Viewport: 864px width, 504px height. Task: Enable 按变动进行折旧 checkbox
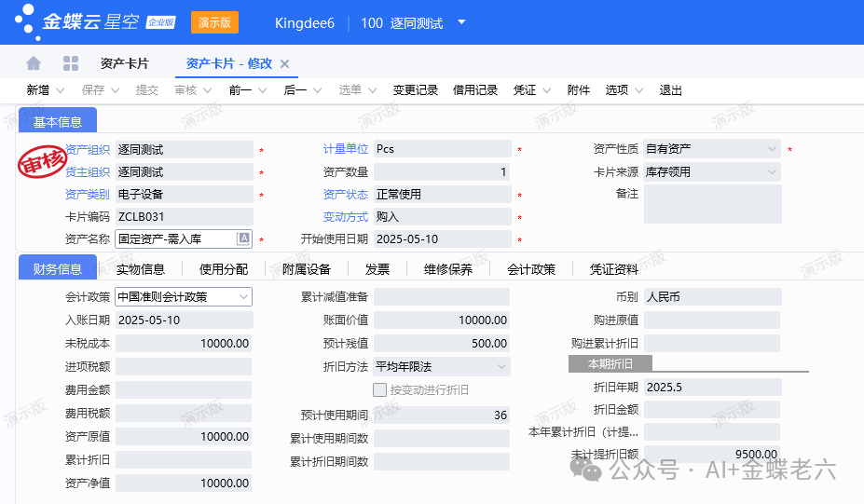(379, 390)
